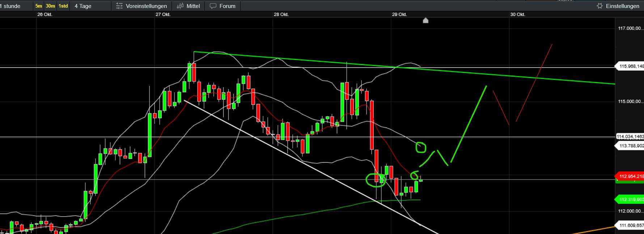Open Voreinstellungen via its sliders icon

[x=119, y=6]
